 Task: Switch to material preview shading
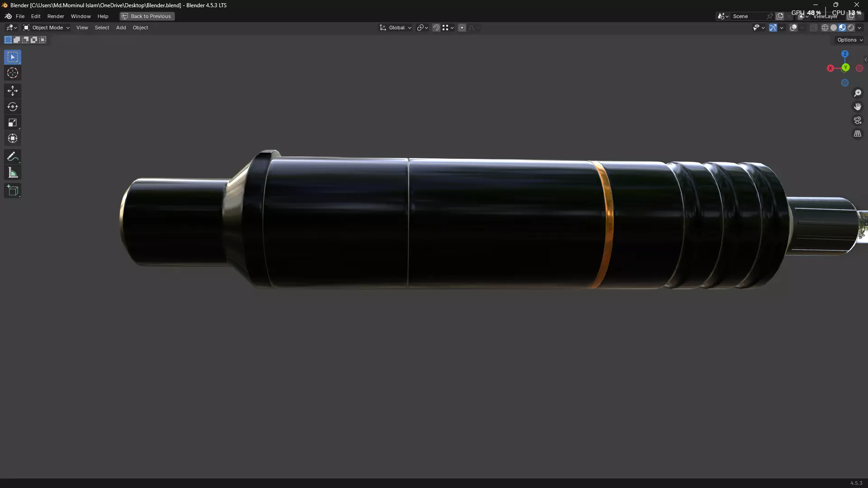(842, 28)
